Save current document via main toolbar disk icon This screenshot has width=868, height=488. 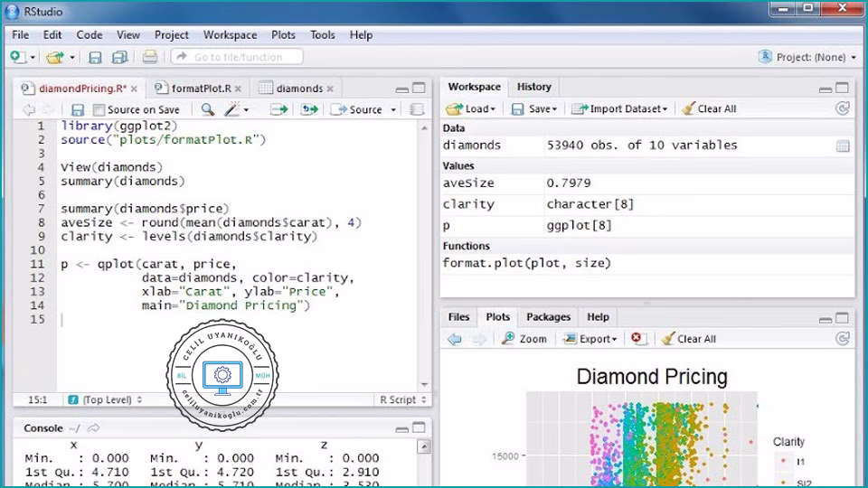point(95,57)
